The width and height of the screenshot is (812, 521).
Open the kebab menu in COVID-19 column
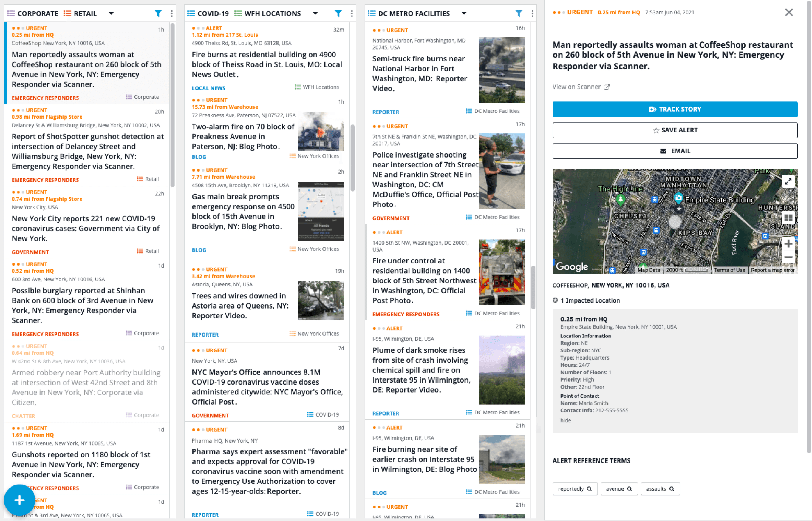(352, 13)
